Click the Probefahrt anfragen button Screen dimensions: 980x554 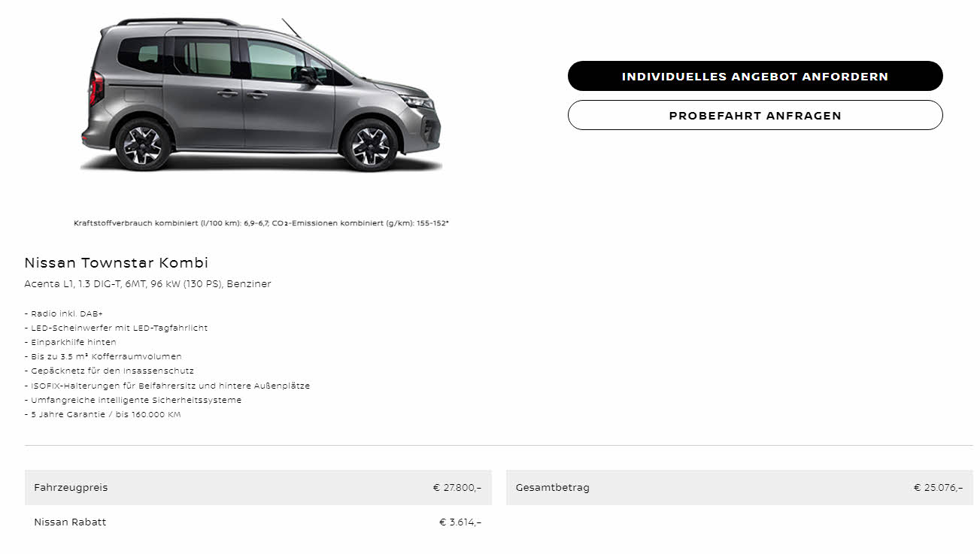[755, 115]
